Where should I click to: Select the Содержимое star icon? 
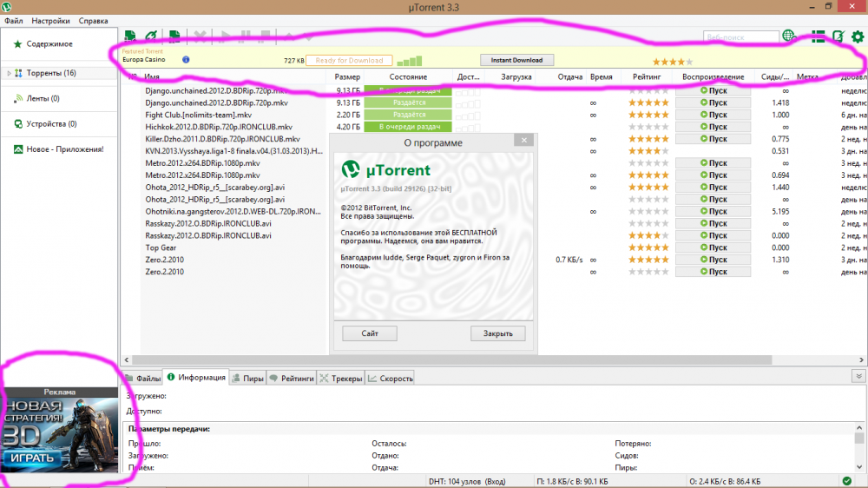tap(17, 43)
